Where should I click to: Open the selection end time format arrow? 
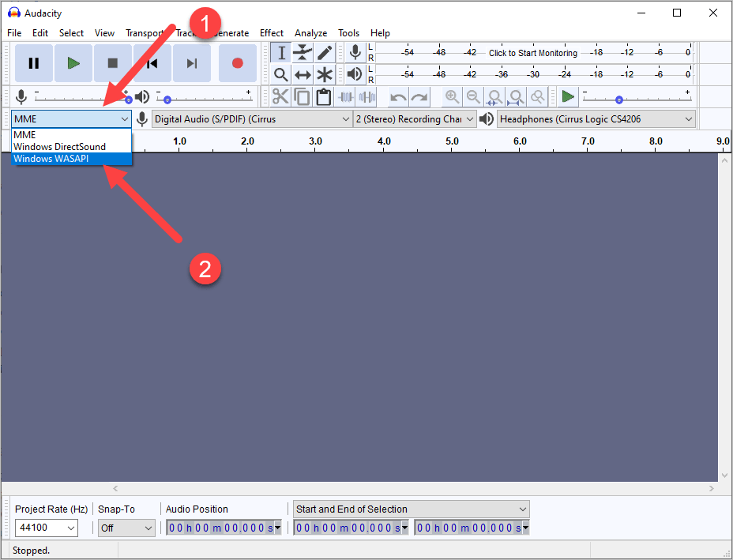pos(525,528)
